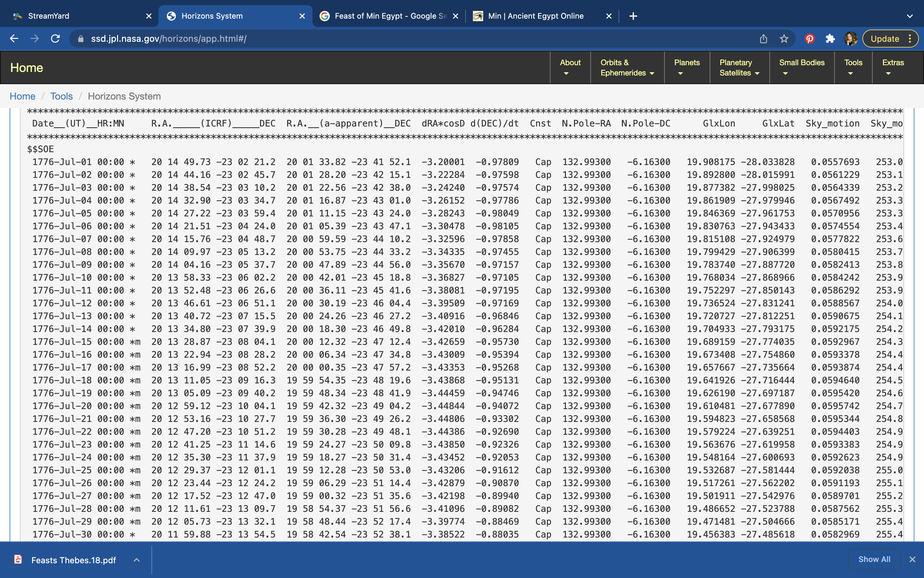Image resolution: width=924 pixels, height=578 pixels.
Task: Click the browser forward arrow
Action: click(35, 39)
